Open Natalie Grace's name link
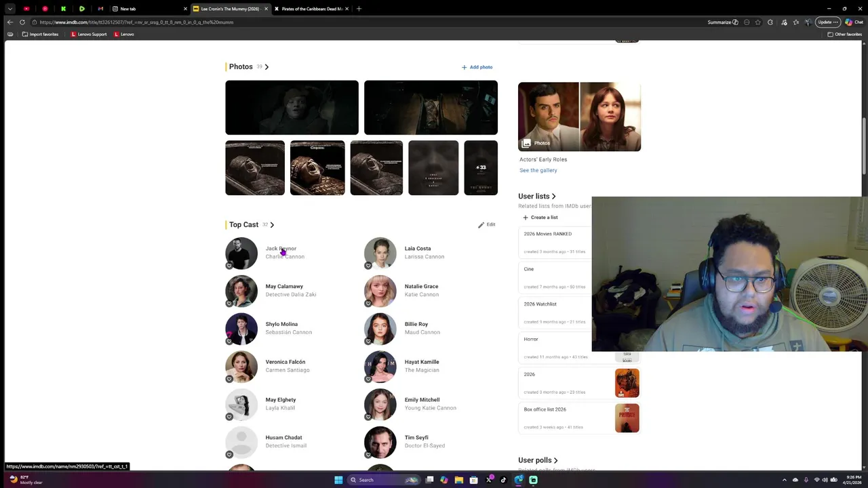 (421, 286)
